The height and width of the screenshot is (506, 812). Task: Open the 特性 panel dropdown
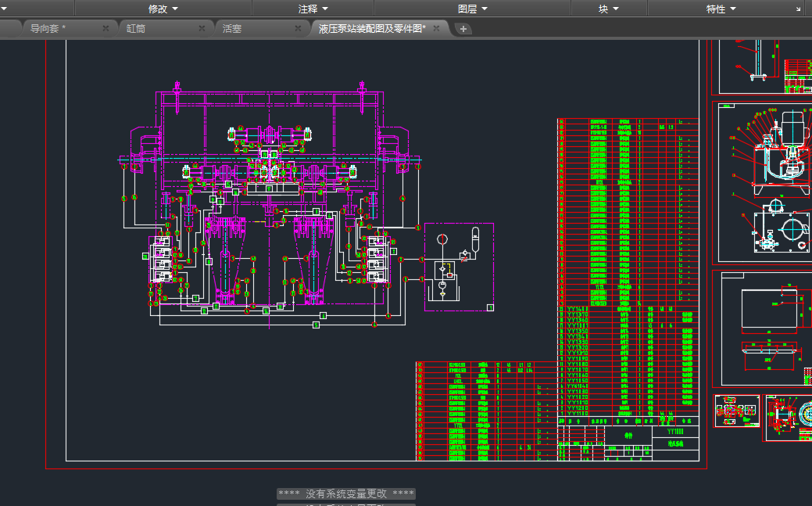tap(721, 9)
